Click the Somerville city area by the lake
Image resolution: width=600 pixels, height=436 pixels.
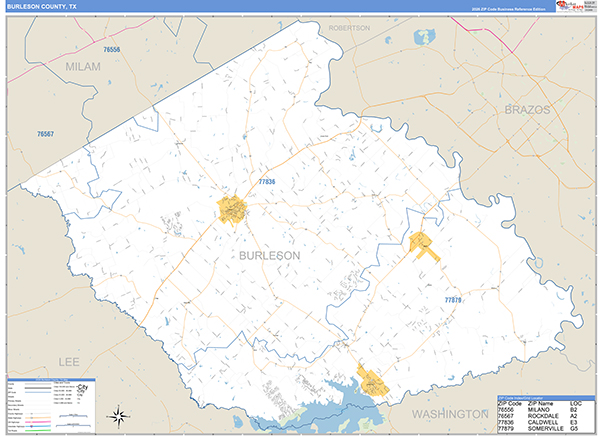point(372,381)
